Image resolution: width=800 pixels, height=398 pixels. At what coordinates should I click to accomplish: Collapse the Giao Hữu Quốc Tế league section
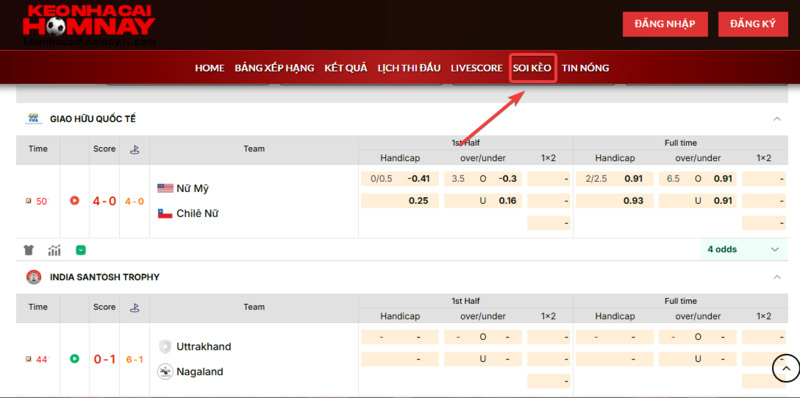coord(777,119)
